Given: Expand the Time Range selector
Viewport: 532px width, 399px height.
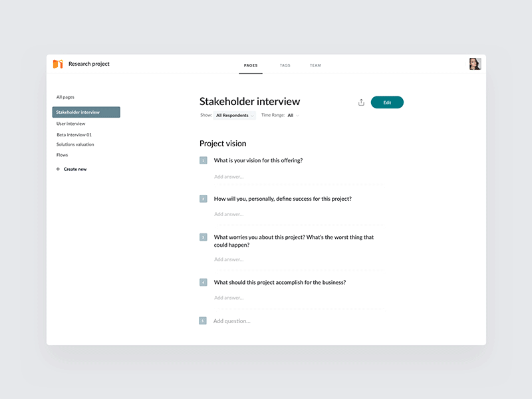Looking at the screenshot, I should 293,115.
